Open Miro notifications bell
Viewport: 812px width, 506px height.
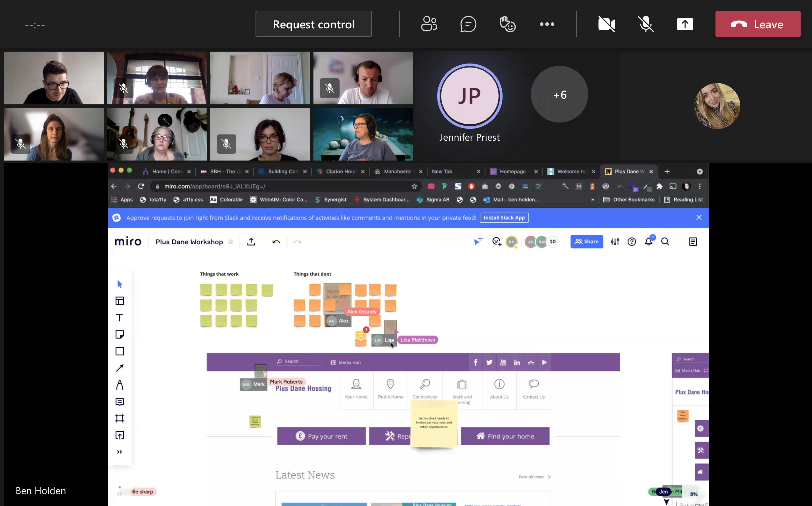pyautogui.click(x=649, y=241)
